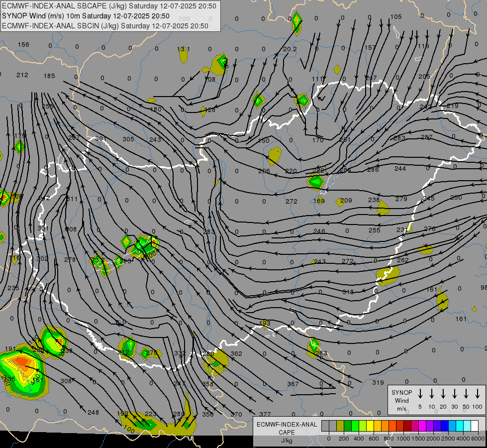Click the 377 value on the map
487x448 pixels.
coord(265,414)
